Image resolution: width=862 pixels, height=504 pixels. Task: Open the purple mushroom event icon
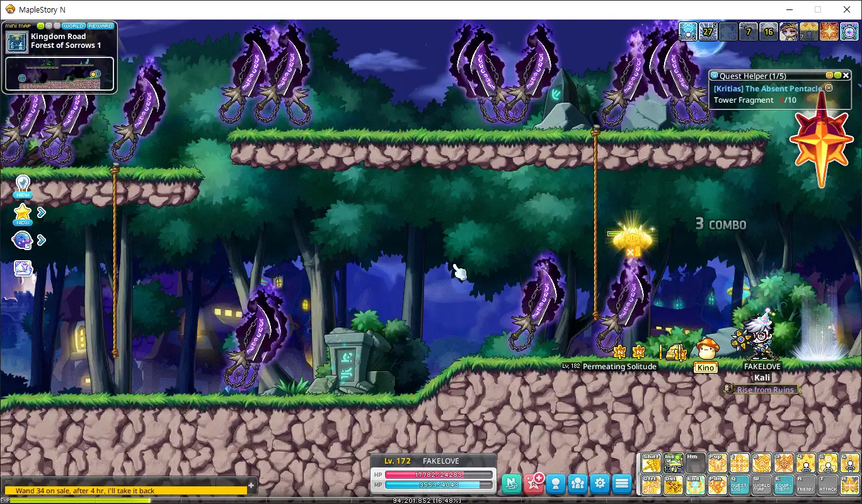point(23,240)
